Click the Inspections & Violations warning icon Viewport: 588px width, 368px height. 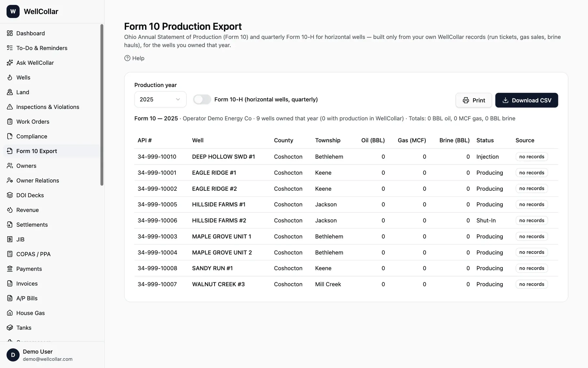click(x=10, y=107)
